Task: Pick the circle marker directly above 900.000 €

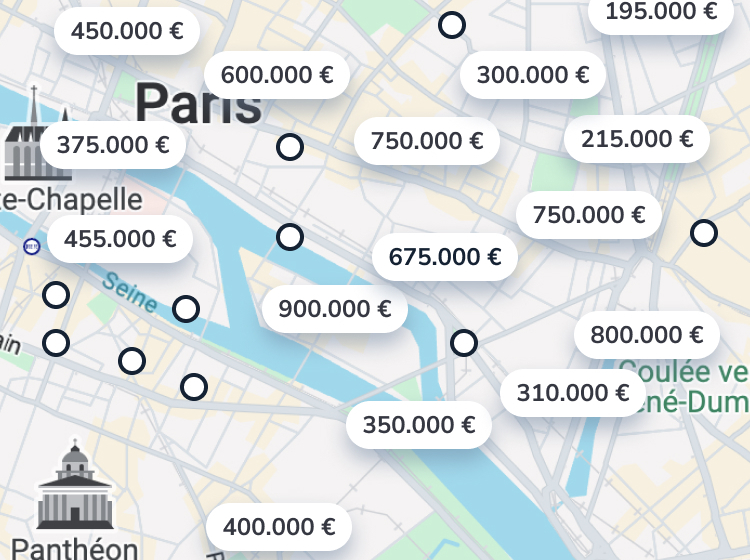Action: (x=290, y=237)
